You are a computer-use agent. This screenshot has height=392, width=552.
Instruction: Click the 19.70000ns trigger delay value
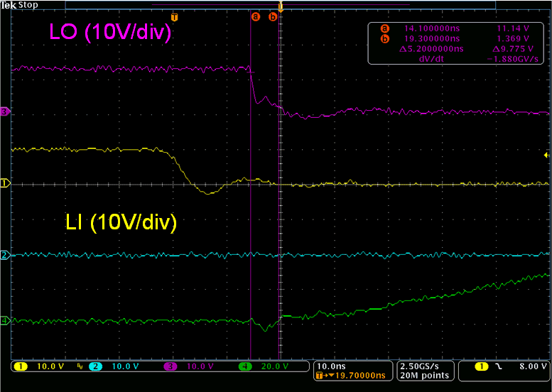[357, 375]
